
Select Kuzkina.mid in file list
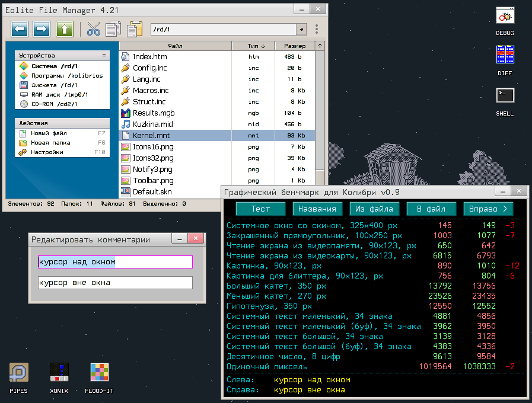pyautogui.click(x=152, y=124)
